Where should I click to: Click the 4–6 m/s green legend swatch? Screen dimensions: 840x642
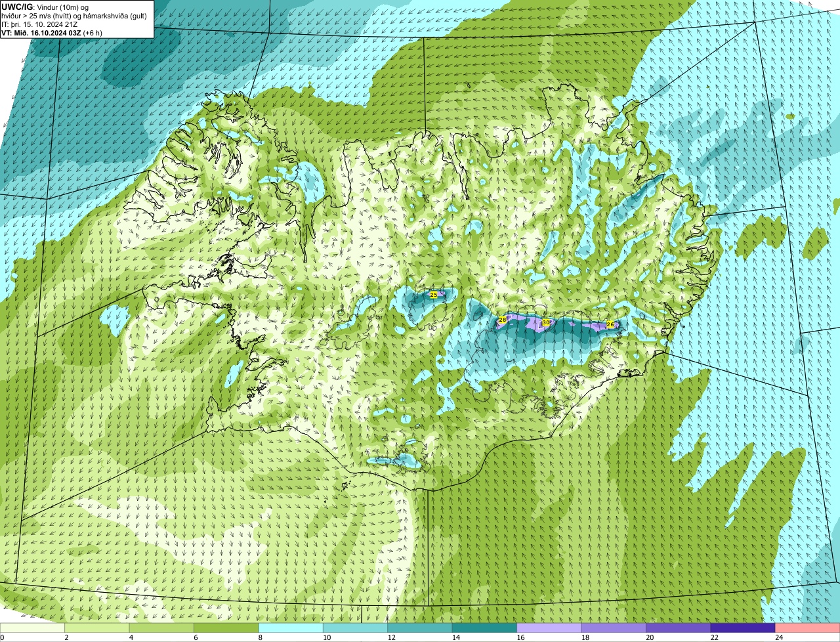click(x=162, y=628)
